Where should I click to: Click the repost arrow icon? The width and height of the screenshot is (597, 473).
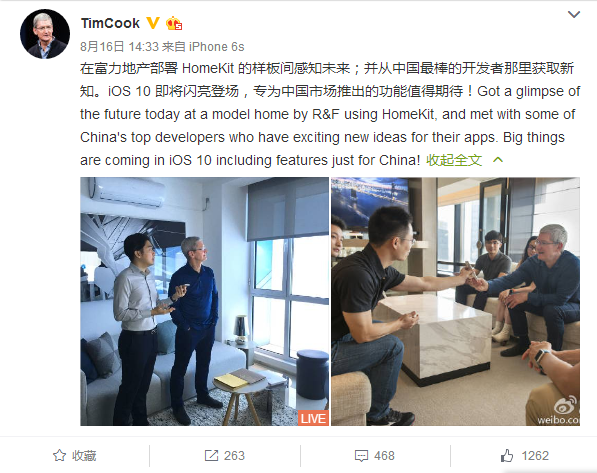[x=211, y=455]
